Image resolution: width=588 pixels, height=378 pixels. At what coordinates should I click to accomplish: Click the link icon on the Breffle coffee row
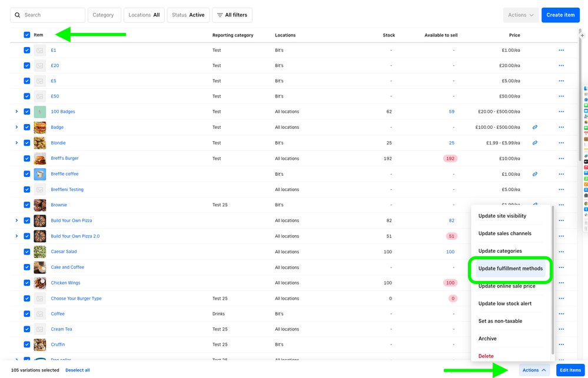(535, 174)
